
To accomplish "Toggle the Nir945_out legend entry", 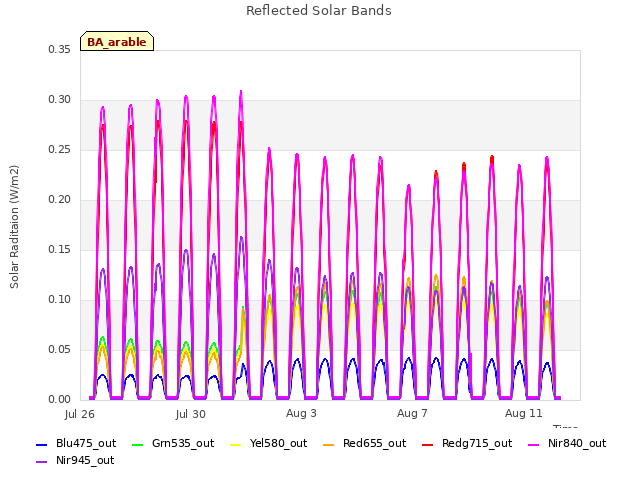I will (75, 461).
